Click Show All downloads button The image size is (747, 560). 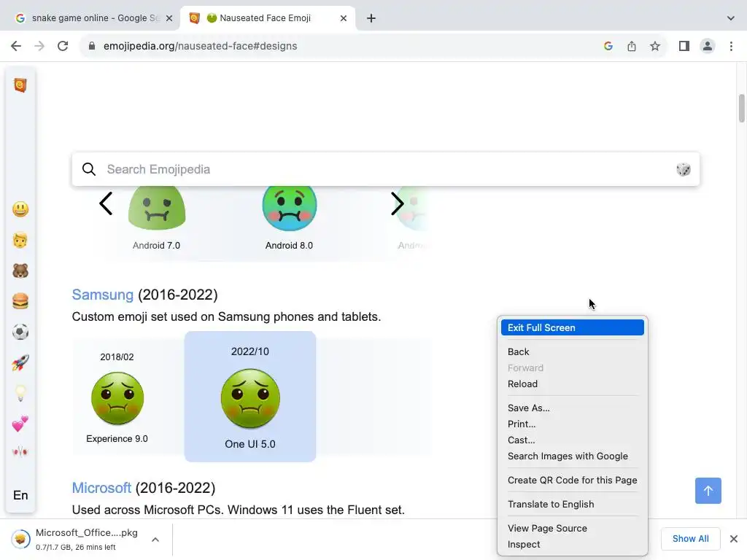(690, 539)
